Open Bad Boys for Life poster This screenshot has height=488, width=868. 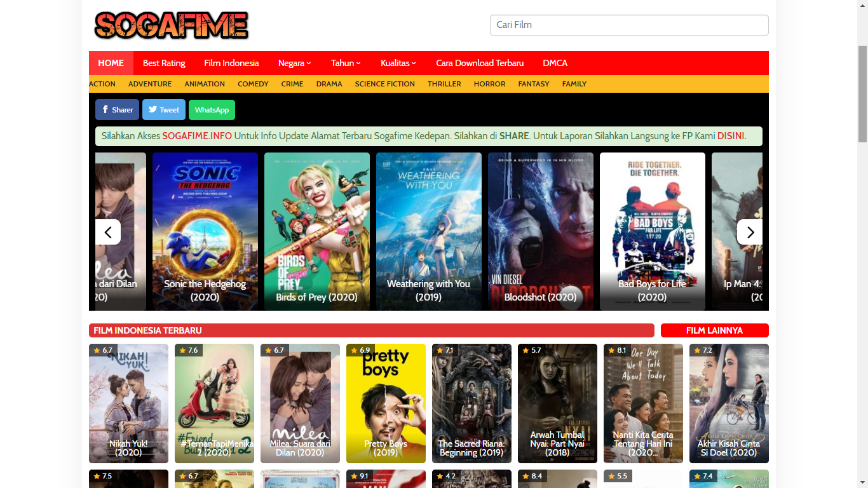coord(653,231)
